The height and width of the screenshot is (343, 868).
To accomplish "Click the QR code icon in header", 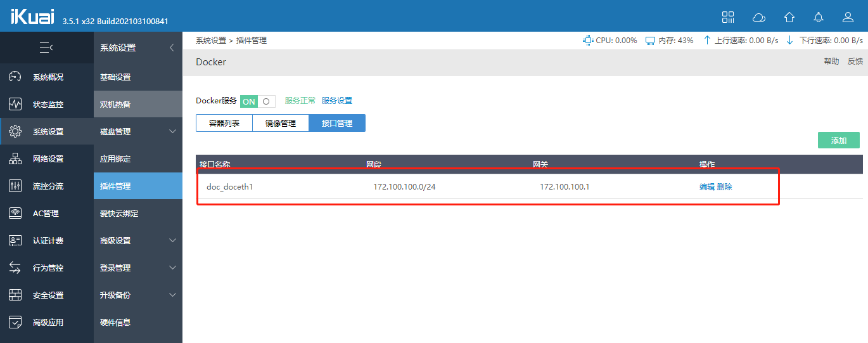I will click(728, 17).
